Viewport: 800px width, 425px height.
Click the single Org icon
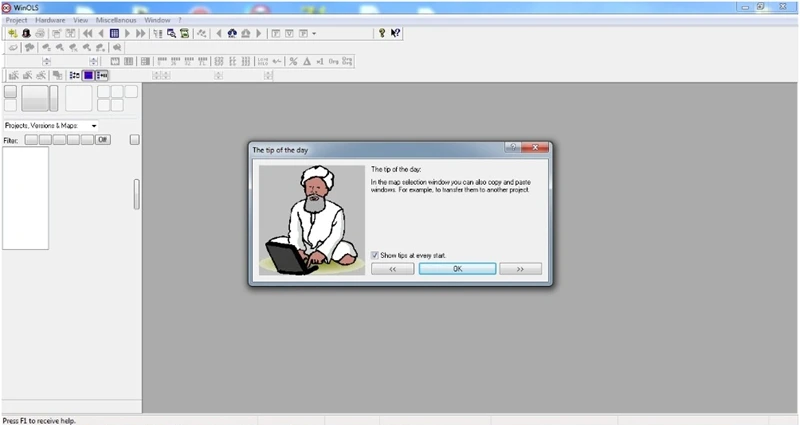coord(333,61)
